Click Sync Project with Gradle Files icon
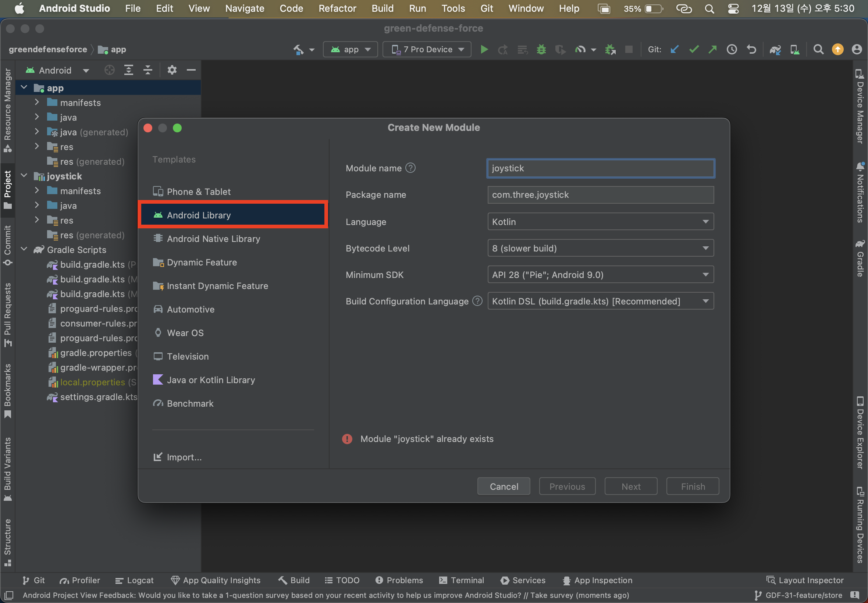Image resolution: width=868 pixels, height=603 pixels. 775,50
